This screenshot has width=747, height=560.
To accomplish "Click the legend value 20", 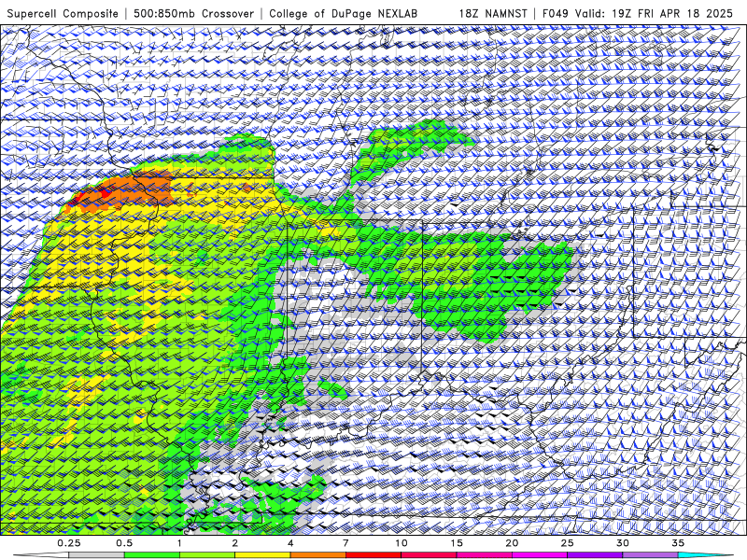I will pos(512,543).
